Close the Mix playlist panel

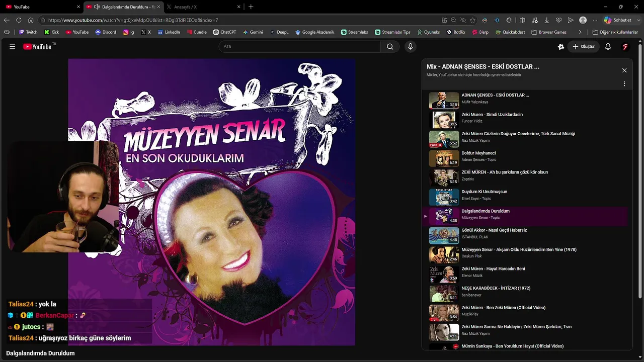pyautogui.click(x=624, y=70)
